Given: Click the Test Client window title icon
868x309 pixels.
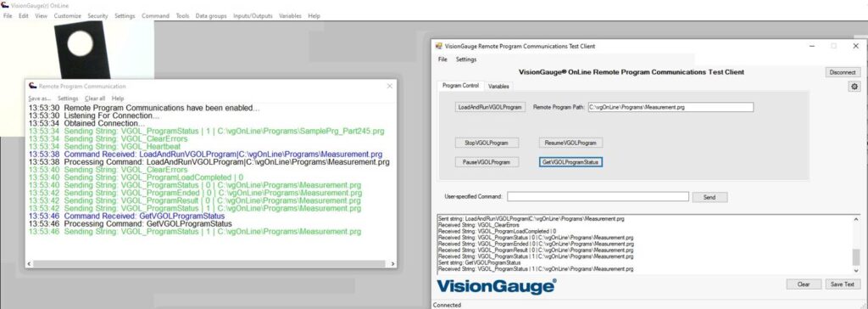Looking at the screenshot, I should (x=439, y=46).
